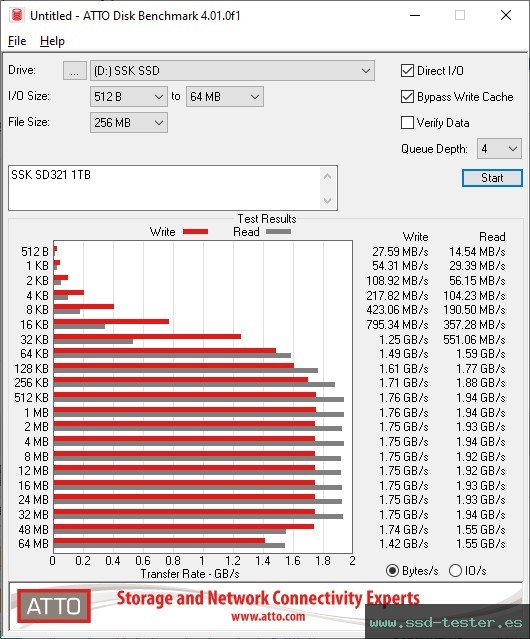Click into the SSK SD321 1TB description box

click(165, 188)
